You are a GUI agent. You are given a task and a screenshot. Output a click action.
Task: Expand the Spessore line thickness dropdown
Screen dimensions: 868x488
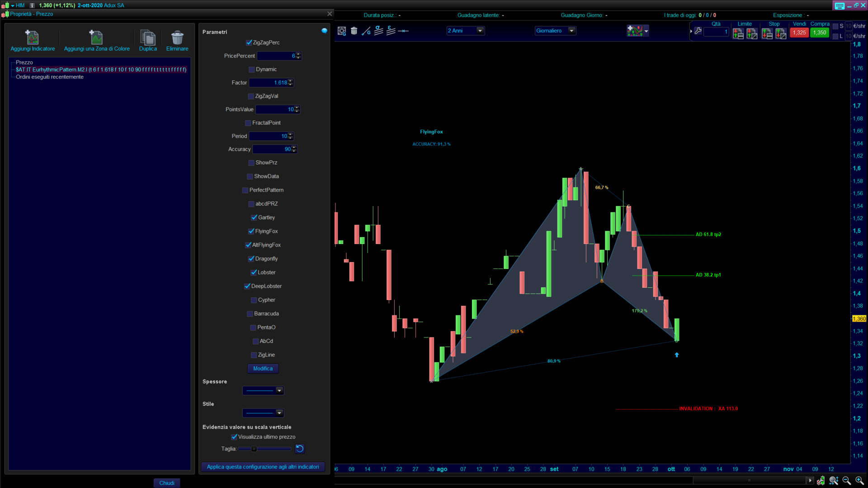(279, 390)
